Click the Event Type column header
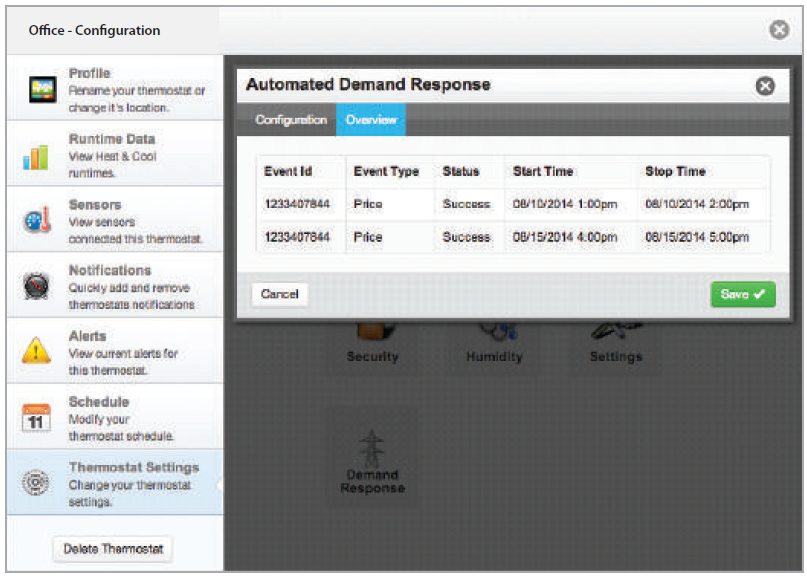This screenshot has width=807, height=577. (x=386, y=171)
